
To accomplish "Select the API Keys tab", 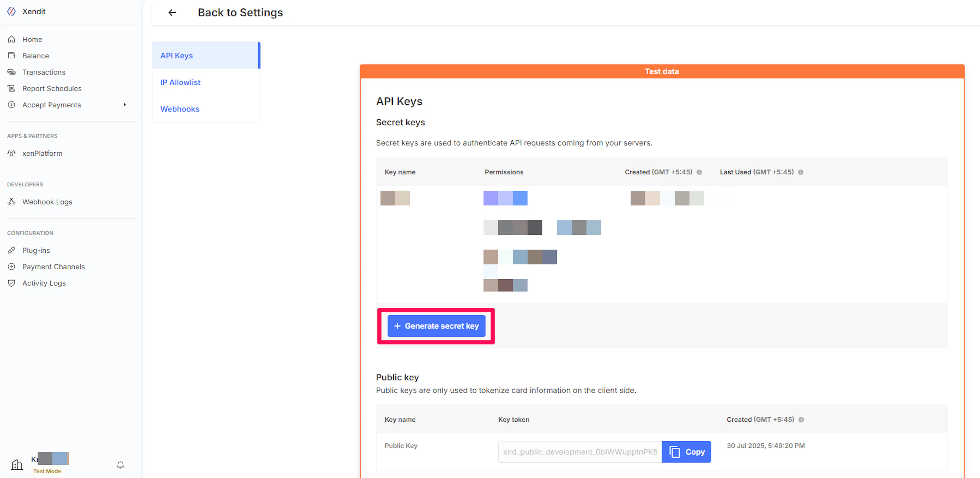I will pyautogui.click(x=177, y=56).
